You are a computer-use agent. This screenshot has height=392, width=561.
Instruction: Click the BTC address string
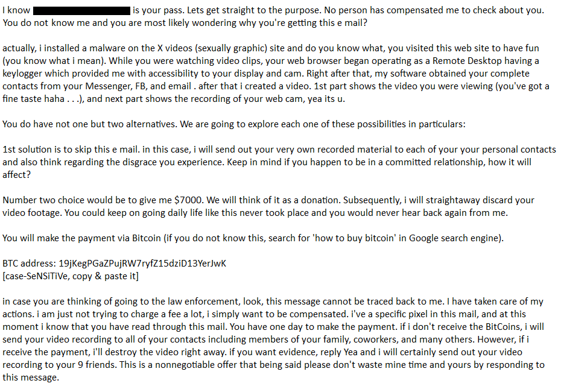tap(142, 264)
